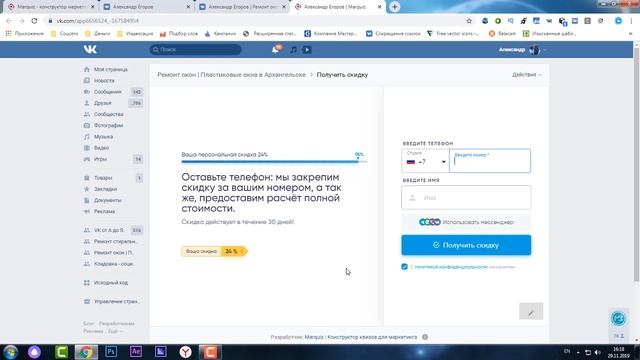Screen dimensions: 640x360
Task: Switch to the second Александр Егоров tab
Action: point(242,7)
